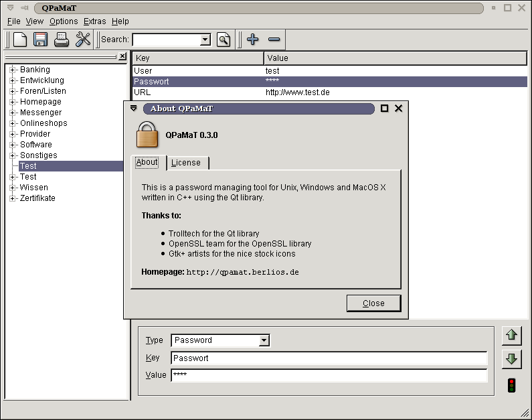532x420 pixels.
Task: Click the Key column header
Action: [x=198, y=58]
